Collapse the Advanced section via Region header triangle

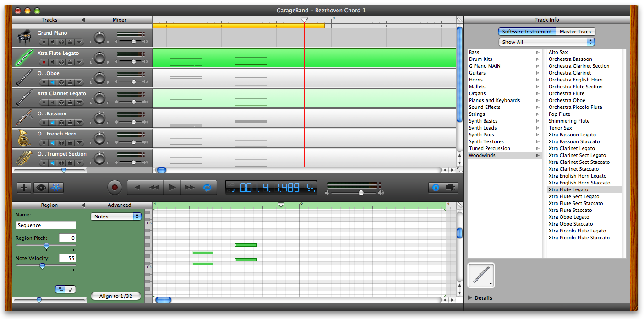coord(83,205)
